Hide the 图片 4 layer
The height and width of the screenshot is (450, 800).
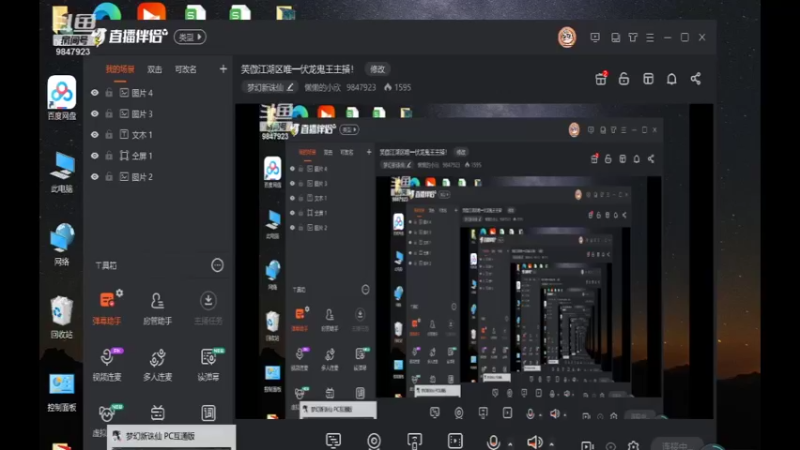pyautogui.click(x=95, y=93)
